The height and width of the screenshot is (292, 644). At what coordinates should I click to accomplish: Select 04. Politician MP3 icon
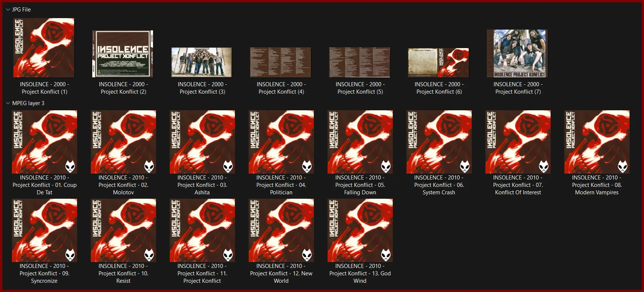click(x=281, y=142)
